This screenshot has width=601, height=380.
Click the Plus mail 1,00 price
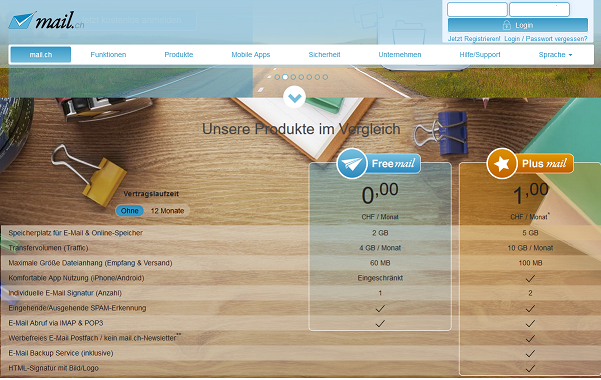[x=530, y=193]
